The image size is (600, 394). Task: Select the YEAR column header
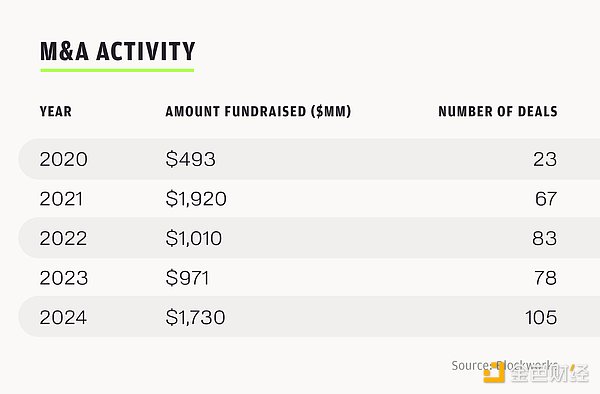56,111
